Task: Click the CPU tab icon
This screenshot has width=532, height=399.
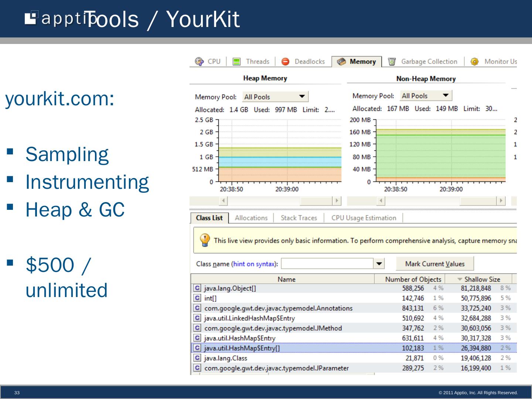Action: point(199,61)
